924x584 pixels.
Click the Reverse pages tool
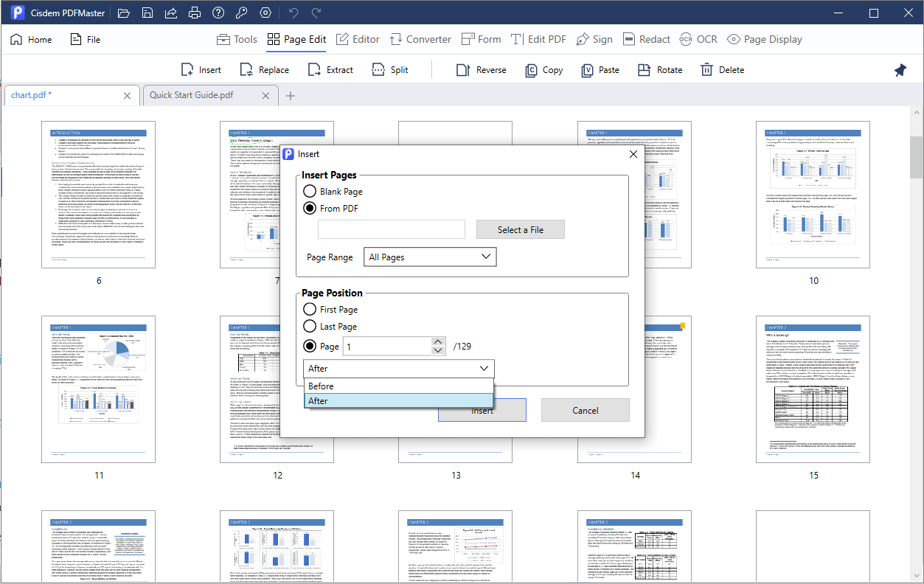click(x=482, y=70)
